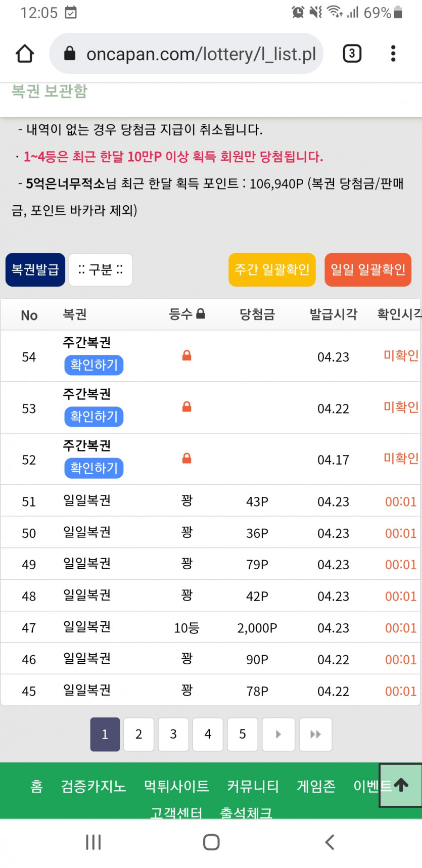Open 홈 in the green footer menu
Image resolution: width=422 pixels, height=868 pixels.
point(36,786)
